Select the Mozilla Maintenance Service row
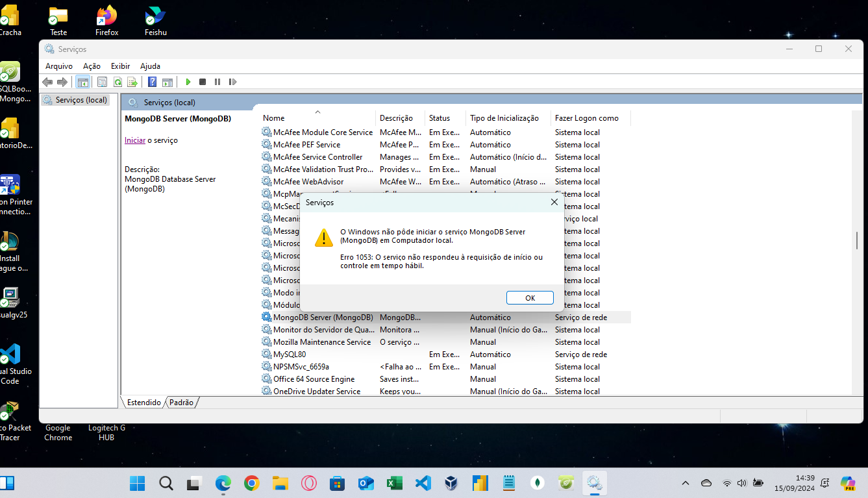 point(445,342)
